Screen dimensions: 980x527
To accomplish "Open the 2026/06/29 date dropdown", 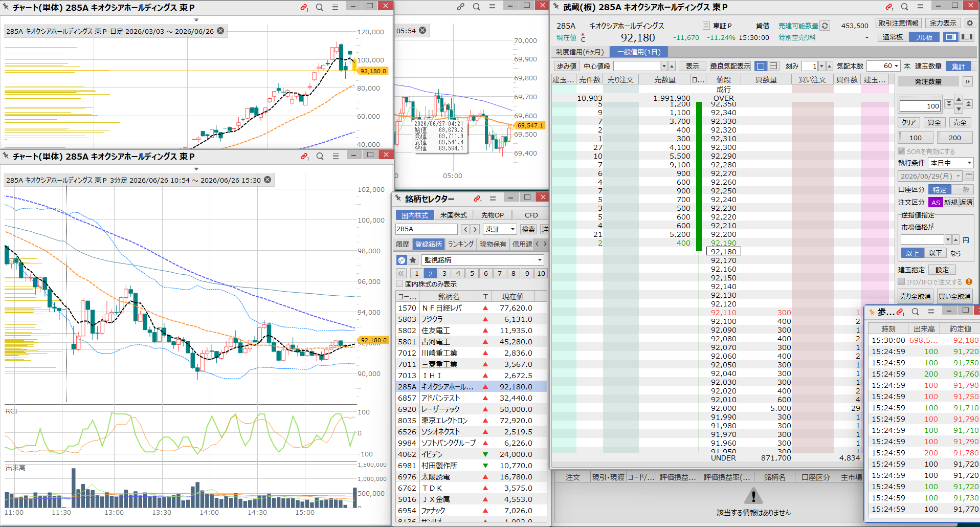I will [x=930, y=176].
